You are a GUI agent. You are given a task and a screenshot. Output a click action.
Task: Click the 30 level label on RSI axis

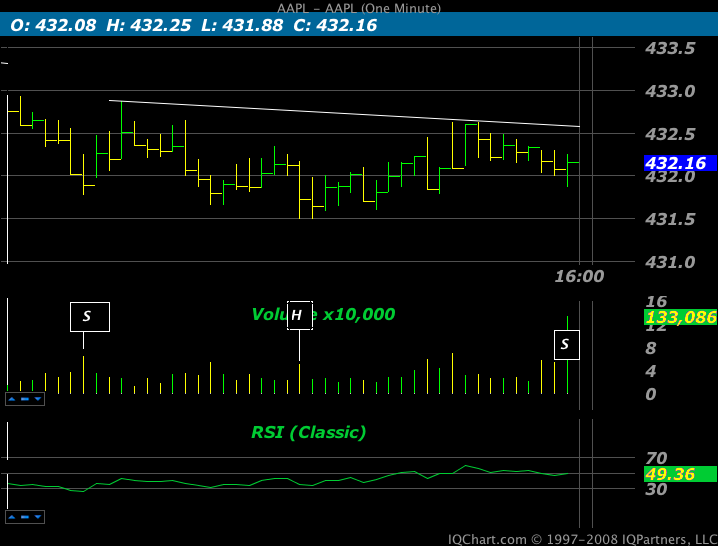pos(656,489)
